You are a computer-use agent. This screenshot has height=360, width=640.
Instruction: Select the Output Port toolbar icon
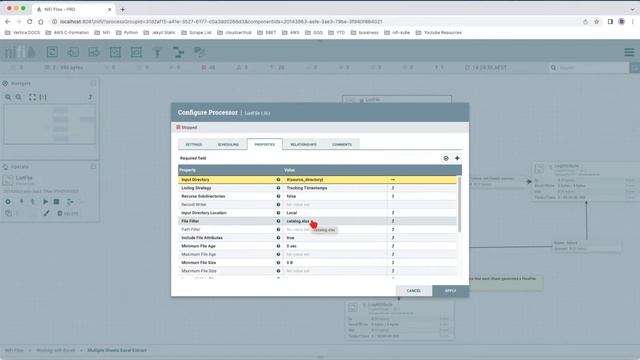pyautogui.click(x=94, y=52)
